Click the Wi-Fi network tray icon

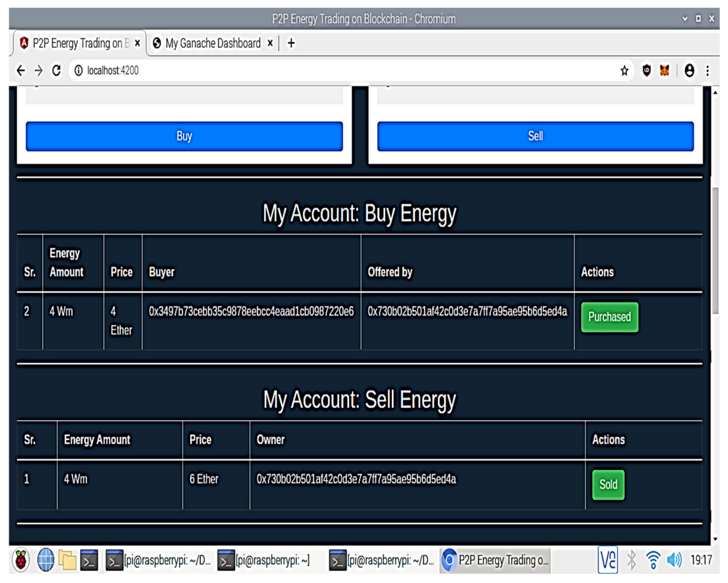pos(653,560)
